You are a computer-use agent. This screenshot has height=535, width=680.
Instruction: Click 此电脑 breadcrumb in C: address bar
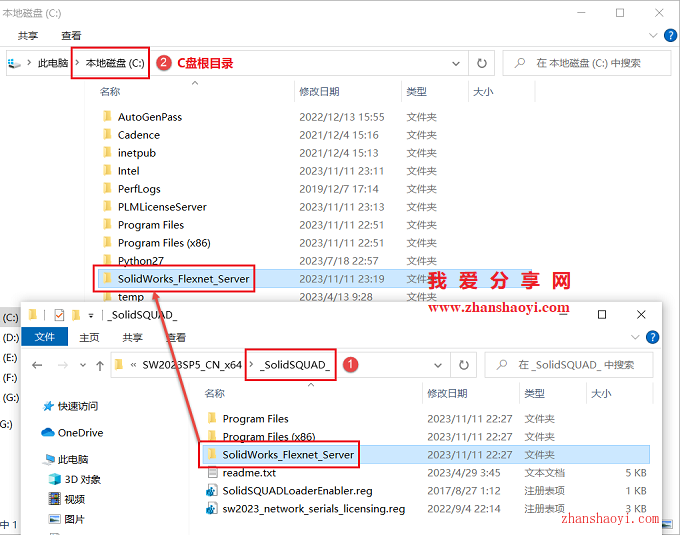coord(53,63)
